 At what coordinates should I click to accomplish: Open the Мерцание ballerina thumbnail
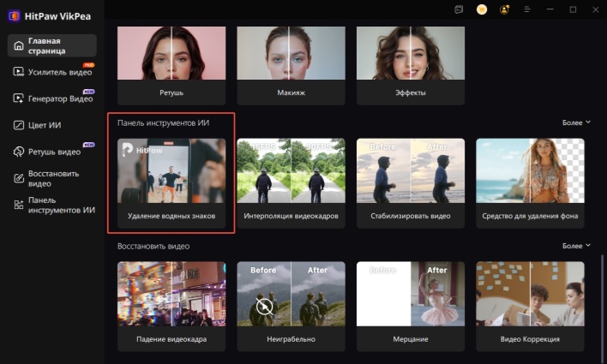[411, 294]
